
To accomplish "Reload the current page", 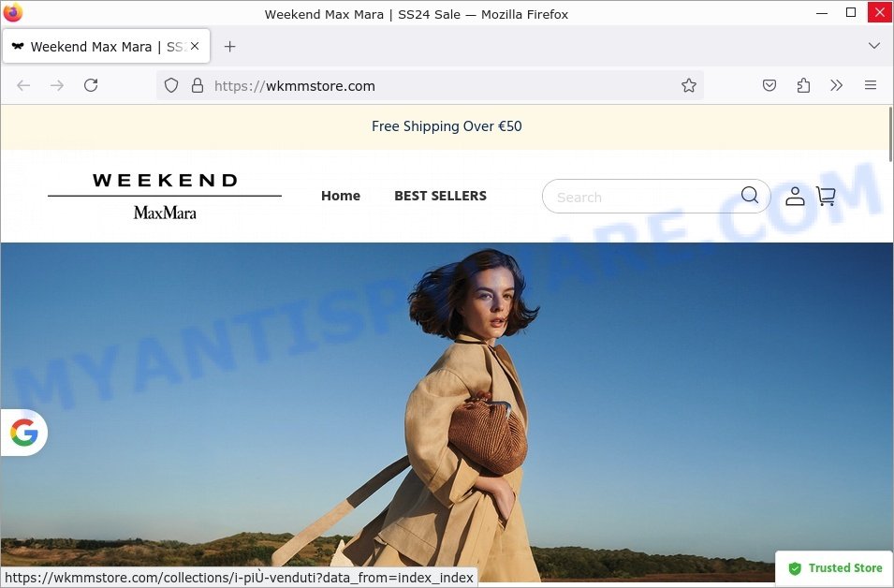I will [91, 85].
